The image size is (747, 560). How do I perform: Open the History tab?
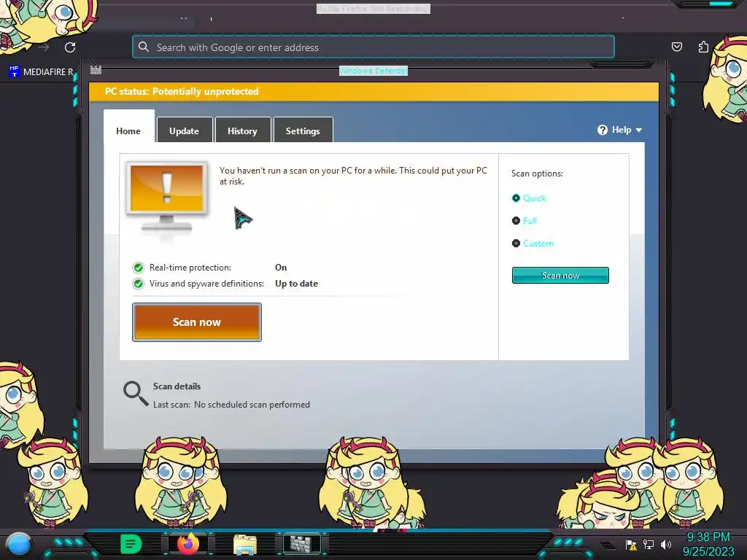pyautogui.click(x=242, y=130)
